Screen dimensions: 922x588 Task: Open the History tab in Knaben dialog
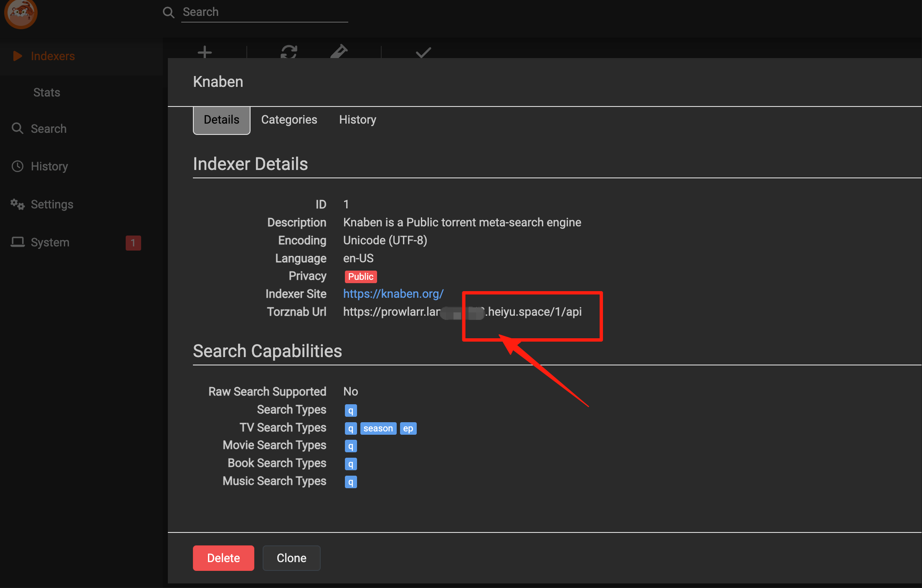(x=357, y=120)
